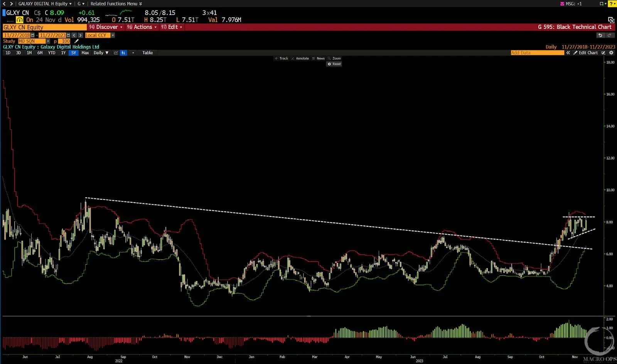Click the pop-out window icon below the help button
617x364 pixels.
coord(611,20)
